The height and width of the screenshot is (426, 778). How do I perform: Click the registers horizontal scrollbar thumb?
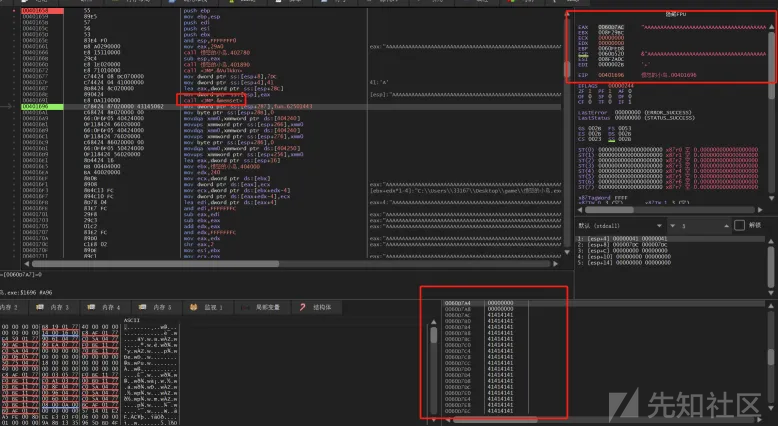coord(609,210)
